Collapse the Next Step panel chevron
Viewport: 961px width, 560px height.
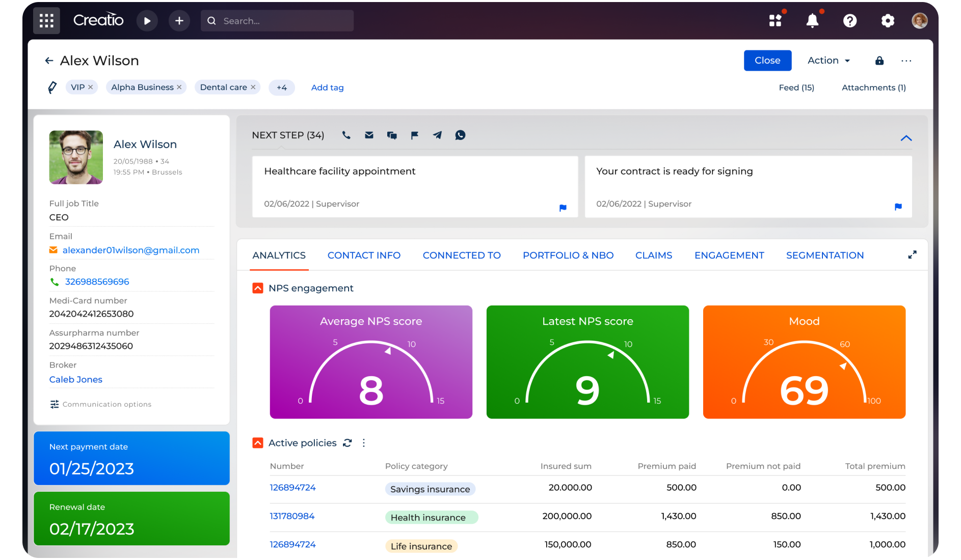point(906,138)
